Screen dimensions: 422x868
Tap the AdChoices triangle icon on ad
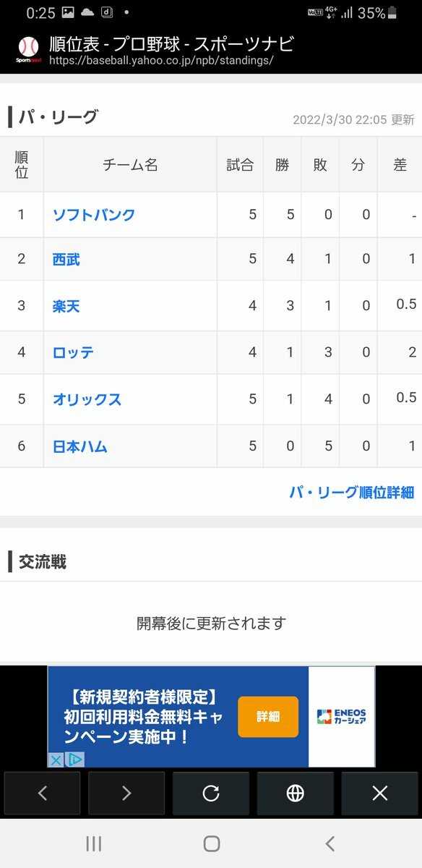[x=74, y=759]
